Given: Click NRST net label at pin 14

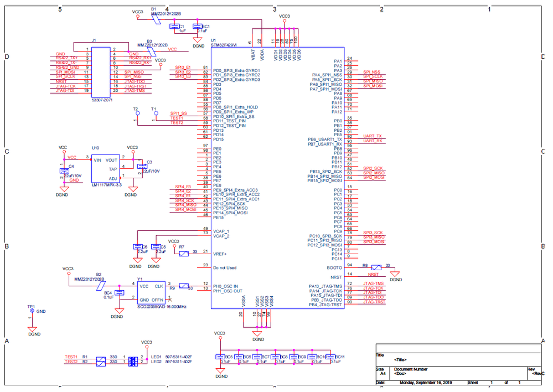Looking at the screenshot, I should [373, 274].
